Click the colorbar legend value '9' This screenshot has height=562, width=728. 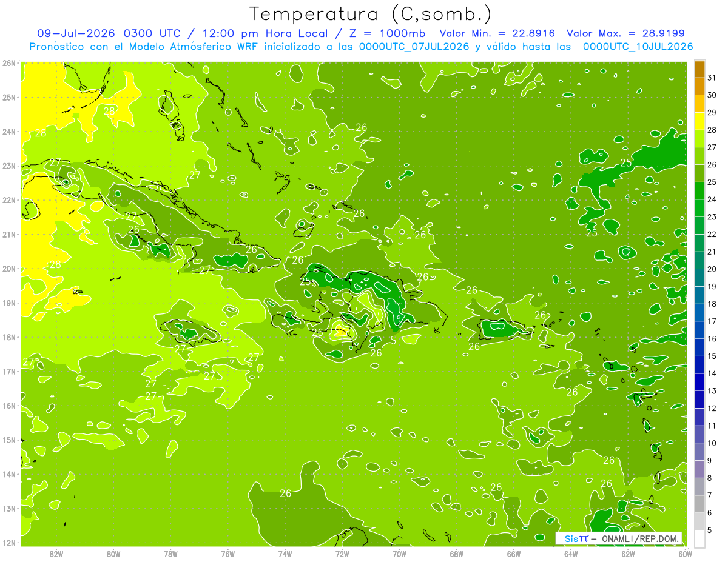pyautogui.click(x=710, y=461)
